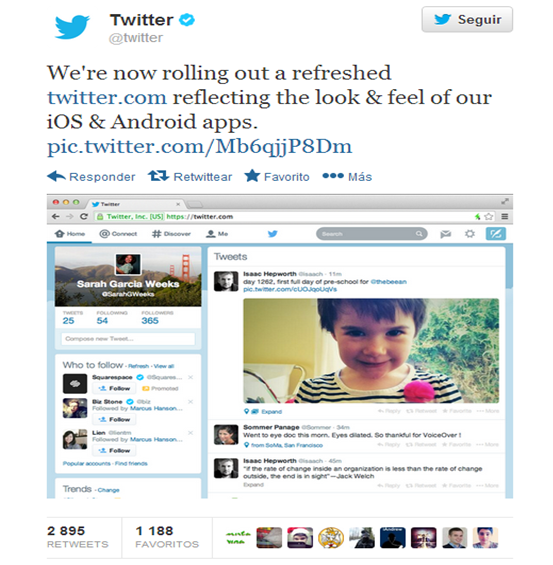The height and width of the screenshot is (565, 553).
Task: Open the embedded screenshot image of child
Action: 371,351
